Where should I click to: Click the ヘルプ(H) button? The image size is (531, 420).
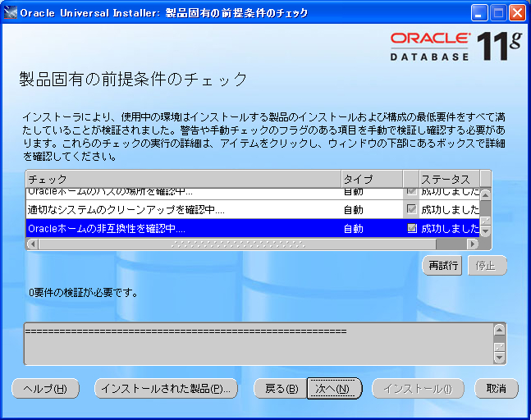(45, 389)
